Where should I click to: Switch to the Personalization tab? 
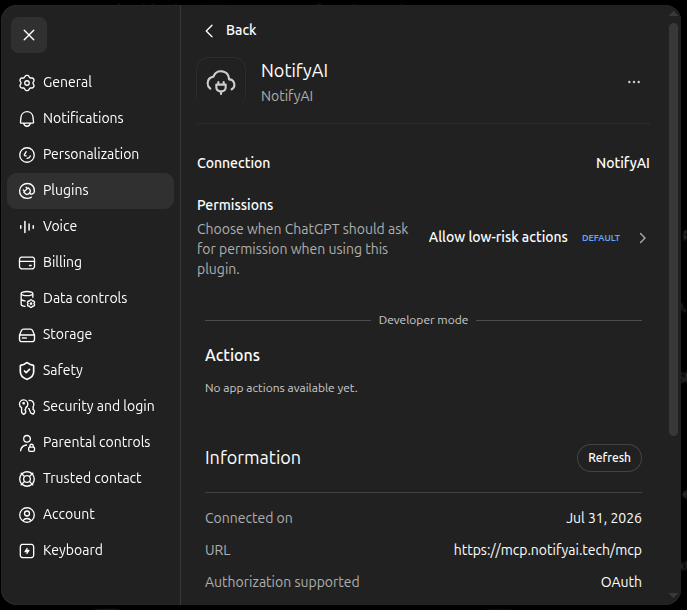pos(90,154)
